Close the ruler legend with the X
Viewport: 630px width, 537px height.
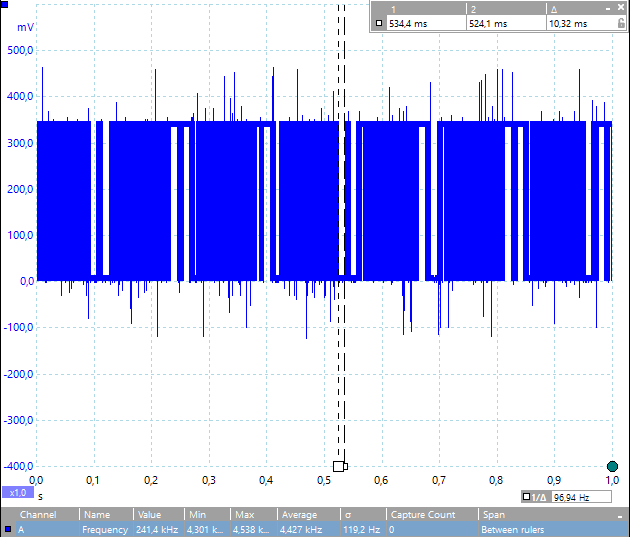click(x=621, y=8)
